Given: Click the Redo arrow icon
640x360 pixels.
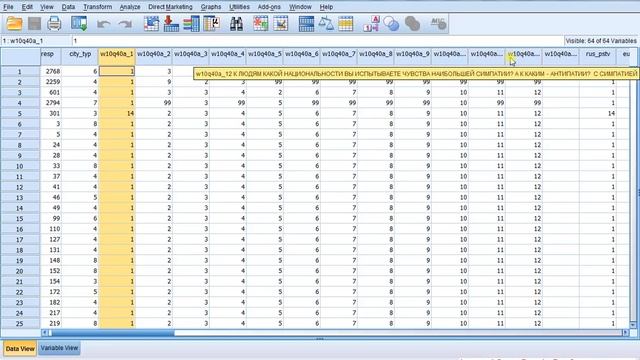Looking at the screenshot, I should click(x=125, y=24).
